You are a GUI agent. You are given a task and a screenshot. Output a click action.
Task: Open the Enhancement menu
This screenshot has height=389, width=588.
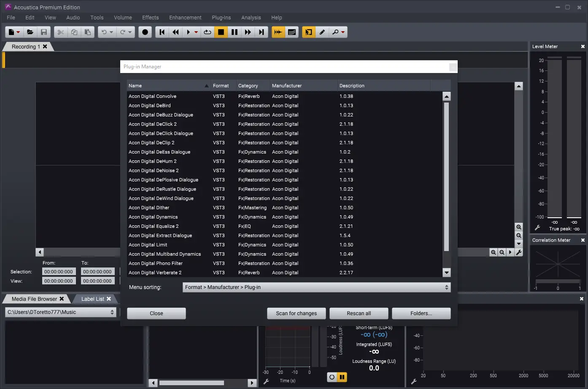pos(185,18)
